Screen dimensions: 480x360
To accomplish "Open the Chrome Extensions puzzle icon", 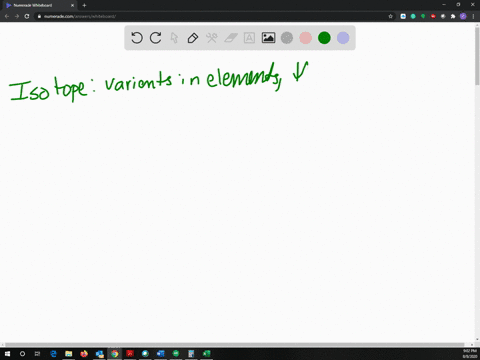I will [453, 16].
